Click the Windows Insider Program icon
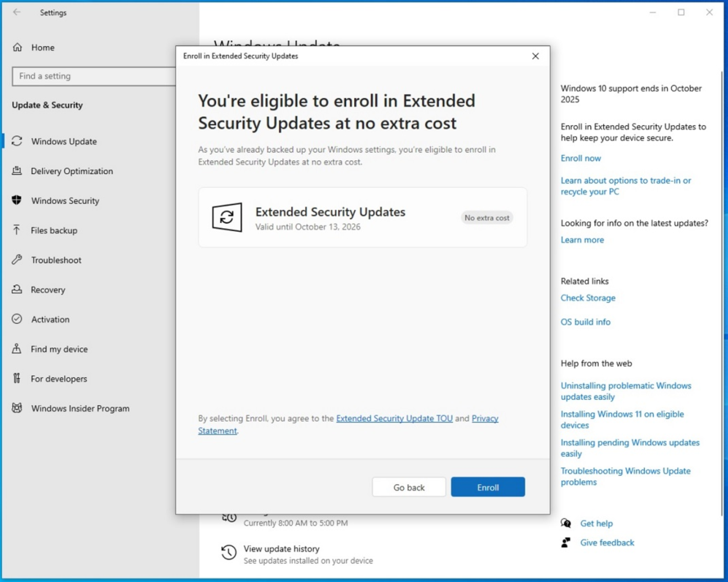728x582 pixels. (x=17, y=408)
